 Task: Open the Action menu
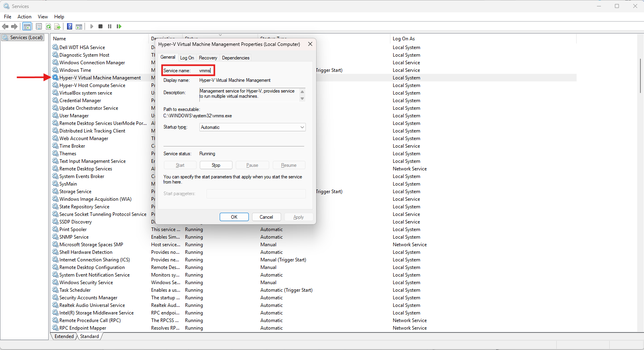pos(24,17)
